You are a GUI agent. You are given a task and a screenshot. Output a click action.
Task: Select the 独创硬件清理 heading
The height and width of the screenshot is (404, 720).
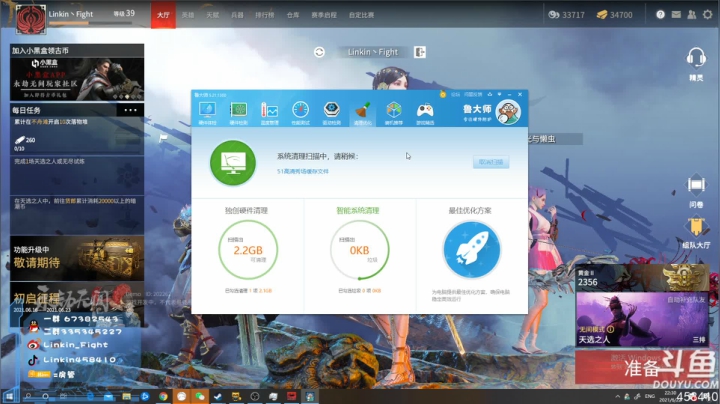pyautogui.click(x=246, y=211)
